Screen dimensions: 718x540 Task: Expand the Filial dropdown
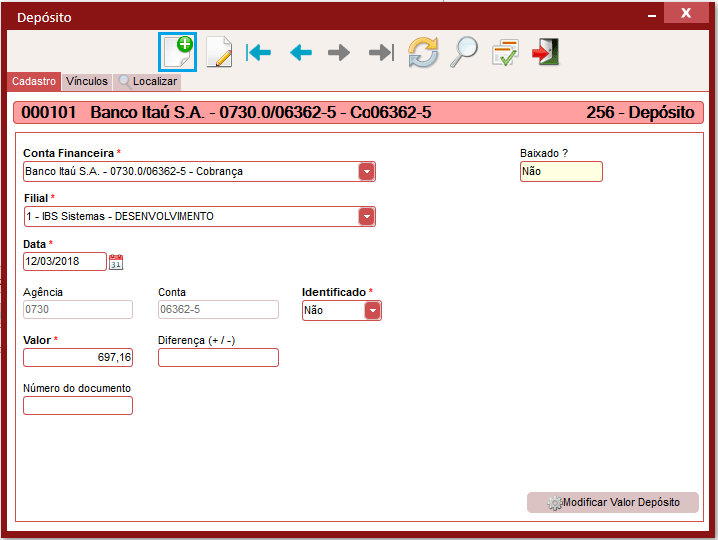click(x=366, y=217)
